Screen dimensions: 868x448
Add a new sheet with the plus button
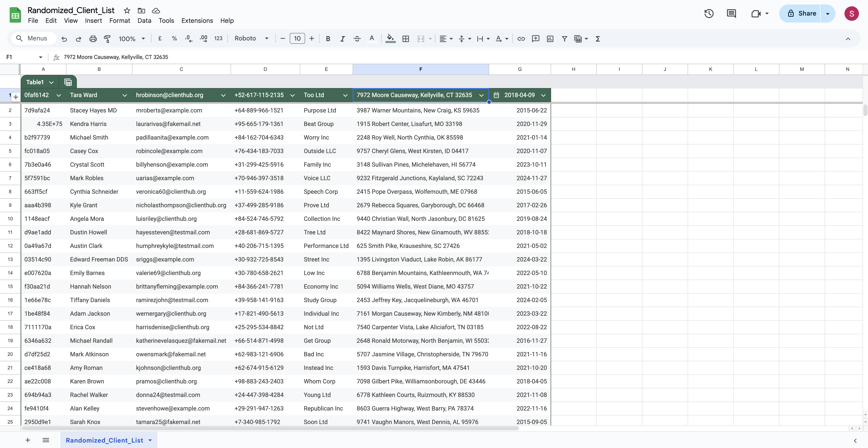[x=28, y=440]
